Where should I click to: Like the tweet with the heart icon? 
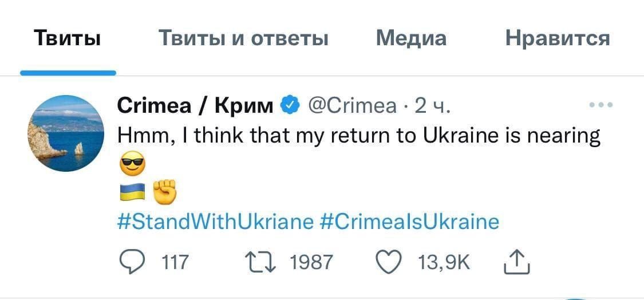[x=388, y=262]
